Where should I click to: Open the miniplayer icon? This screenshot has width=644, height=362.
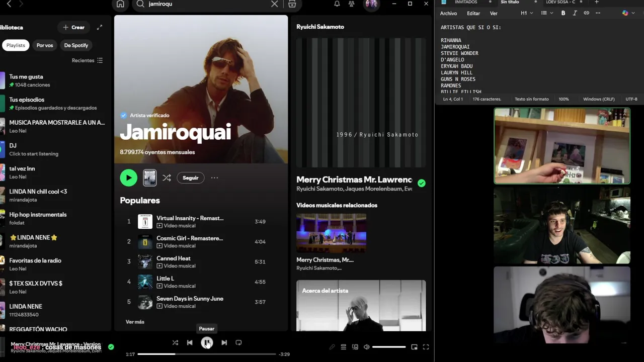[414, 347]
